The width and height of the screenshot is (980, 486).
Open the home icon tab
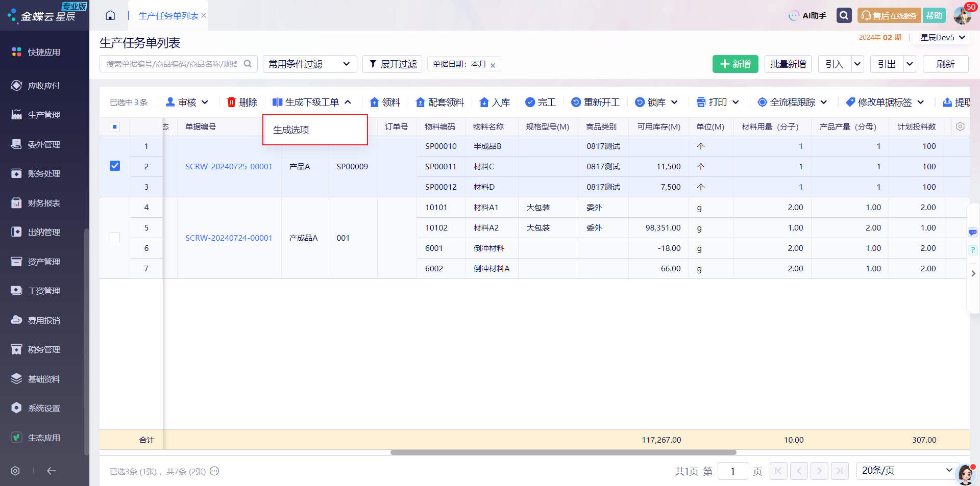tap(110, 15)
